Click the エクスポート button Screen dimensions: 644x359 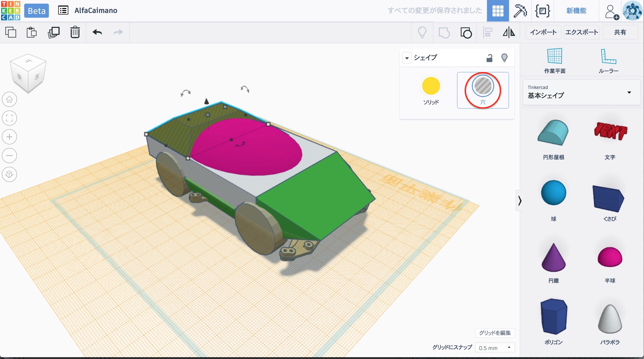(581, 32)
